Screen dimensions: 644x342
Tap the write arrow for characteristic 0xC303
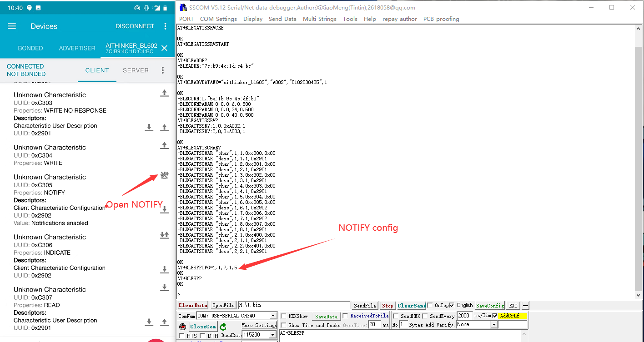pos(165,93)
